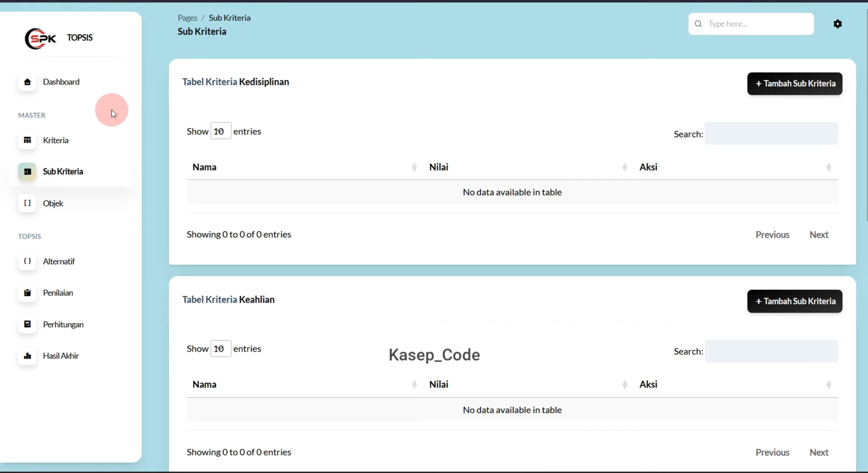
Task: Click Previous in Keahlian table pagination
Action: [772, 452]
